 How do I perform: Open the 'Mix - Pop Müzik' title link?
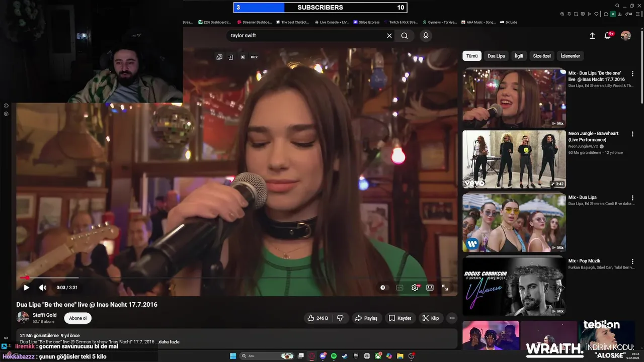tap(584, 261)
